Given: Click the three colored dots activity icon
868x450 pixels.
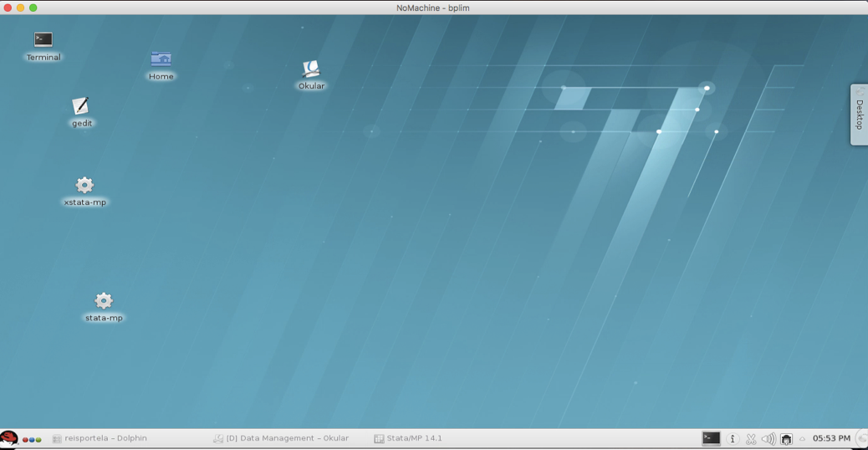Looking at the screenshot, I should [32, 439].
